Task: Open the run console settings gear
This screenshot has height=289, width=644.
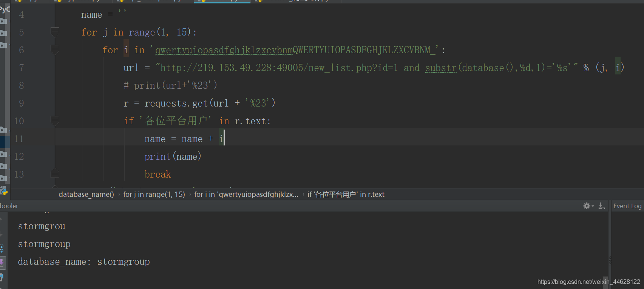Action: click(588, 206)
